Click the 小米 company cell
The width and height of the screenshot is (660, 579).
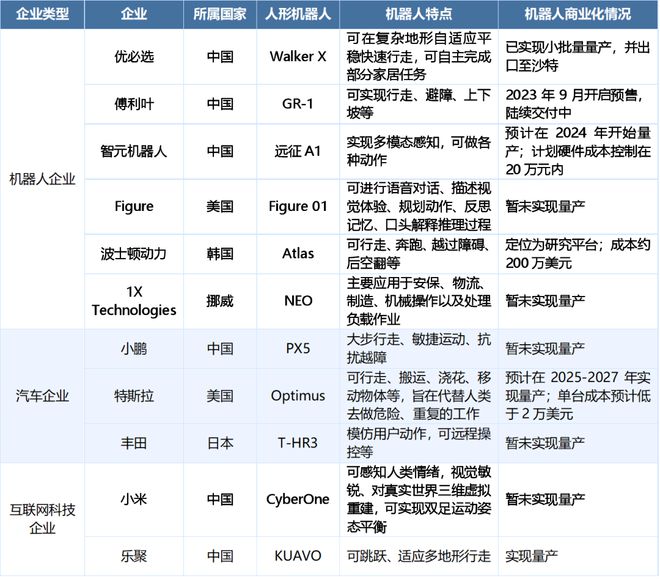tap(134, 499)
